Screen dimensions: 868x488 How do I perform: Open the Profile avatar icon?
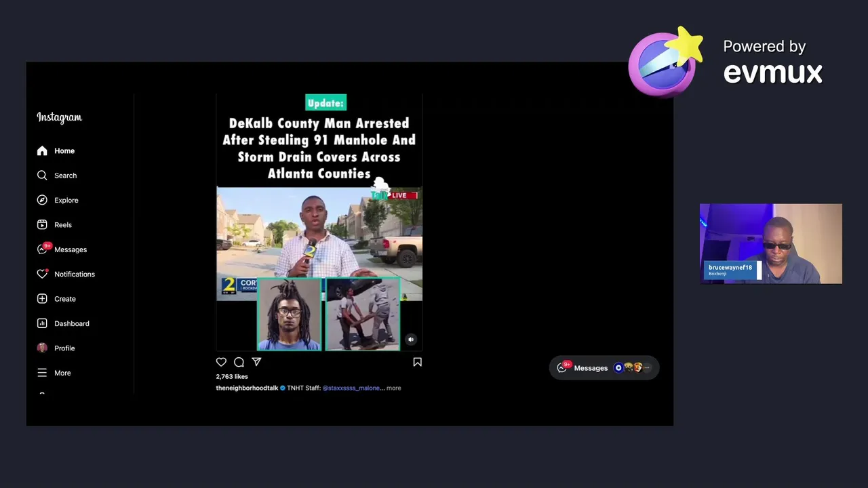pos(42,348)
